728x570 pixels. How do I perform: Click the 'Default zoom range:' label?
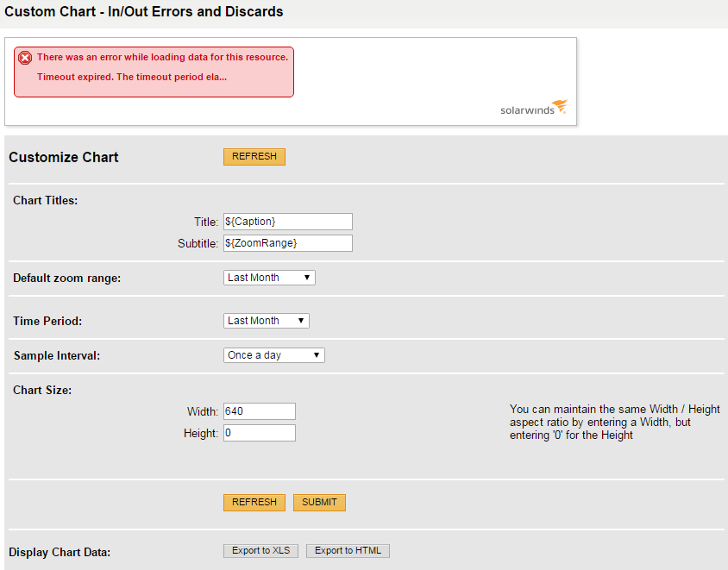pyautogui.click(x=67, y=278)
